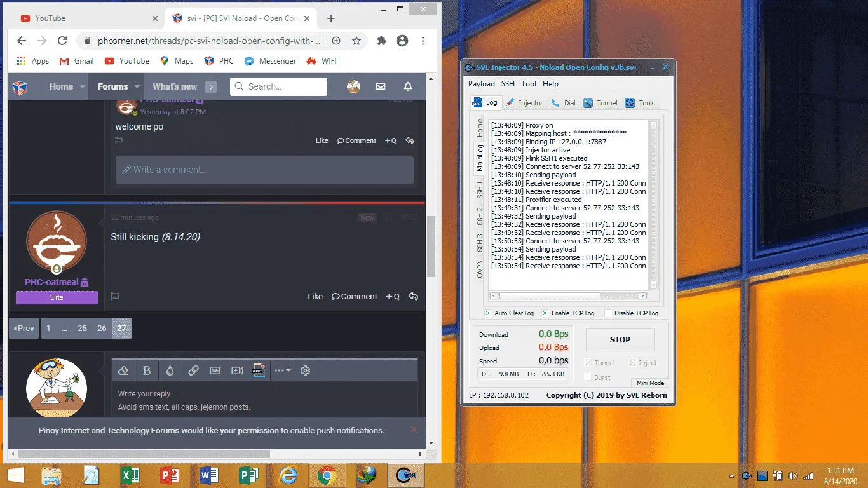Open editor settings gear icon

305,370
